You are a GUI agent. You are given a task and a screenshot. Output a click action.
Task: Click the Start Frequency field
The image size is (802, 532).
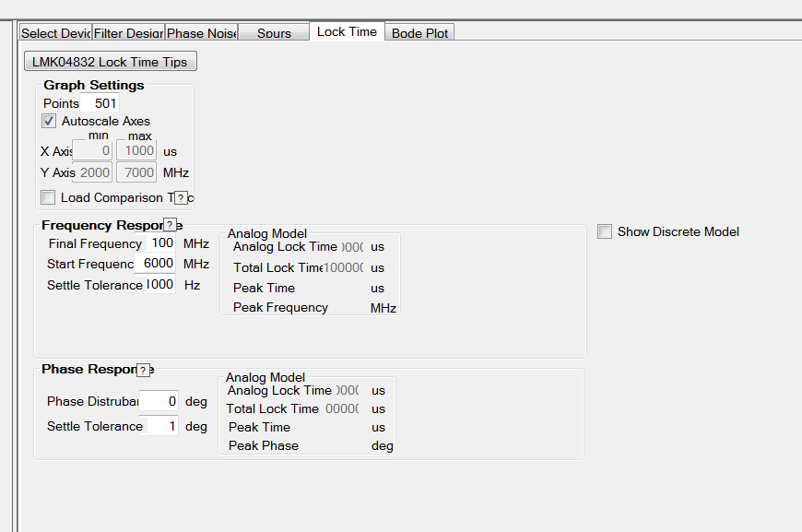158,264
